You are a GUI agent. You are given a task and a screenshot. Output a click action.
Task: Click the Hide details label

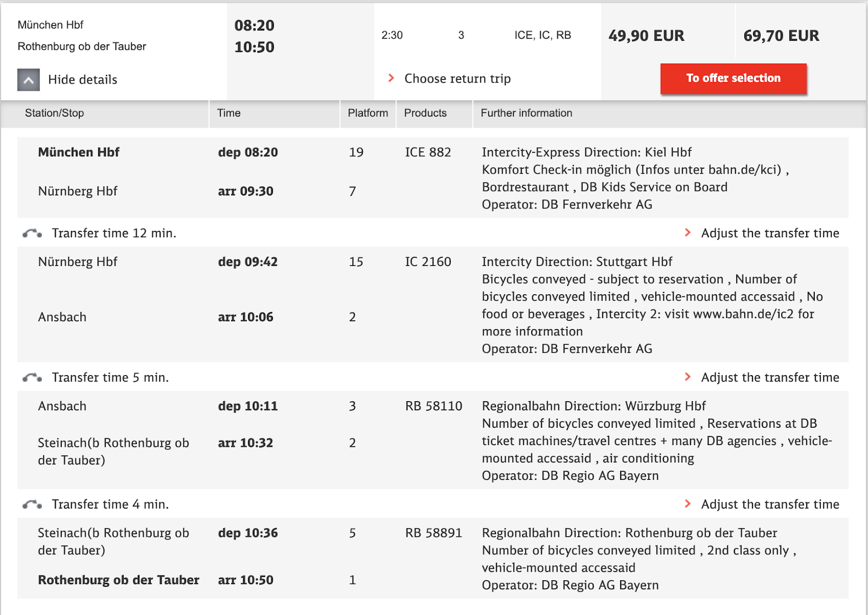[82, 80]
